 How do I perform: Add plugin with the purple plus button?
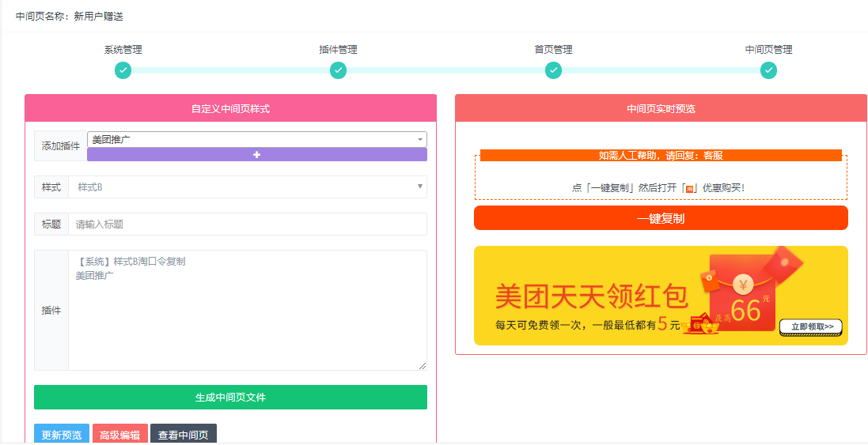(x=257, y=155)
